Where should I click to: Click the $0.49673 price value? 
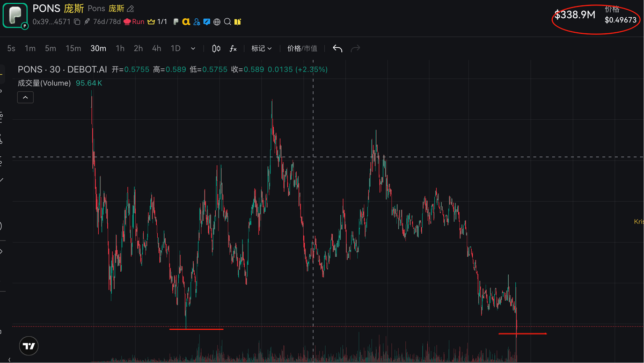(x=620, y=20)
